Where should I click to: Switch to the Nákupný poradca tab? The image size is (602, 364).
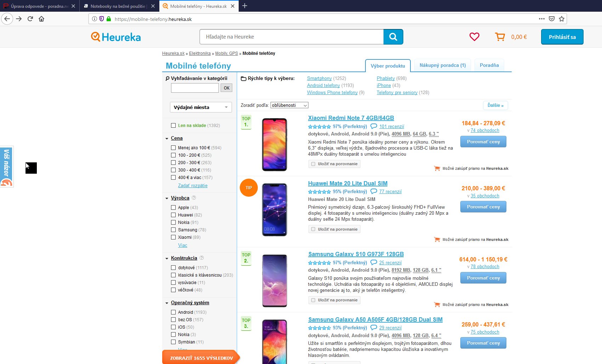tap(443, 65)
